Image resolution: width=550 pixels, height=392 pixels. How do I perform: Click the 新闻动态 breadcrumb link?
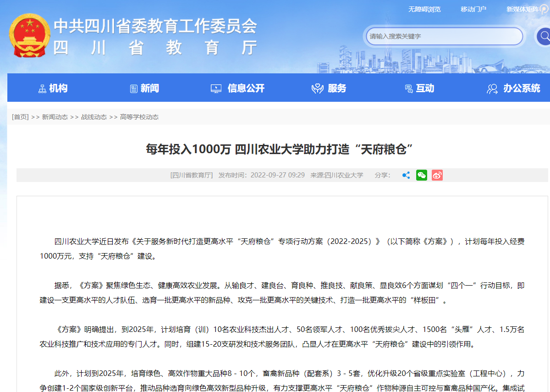[x=55, y=117]
